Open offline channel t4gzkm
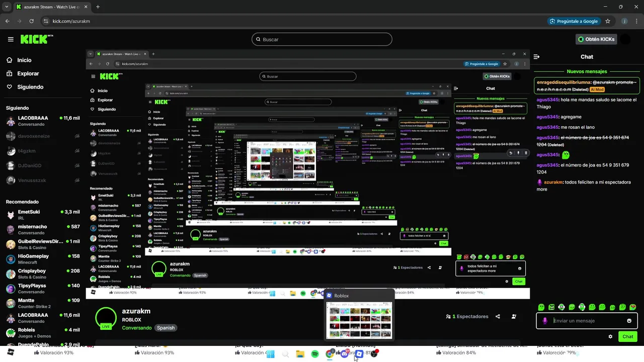The height and width of the screenshot is (362, 644). [43, 151]
